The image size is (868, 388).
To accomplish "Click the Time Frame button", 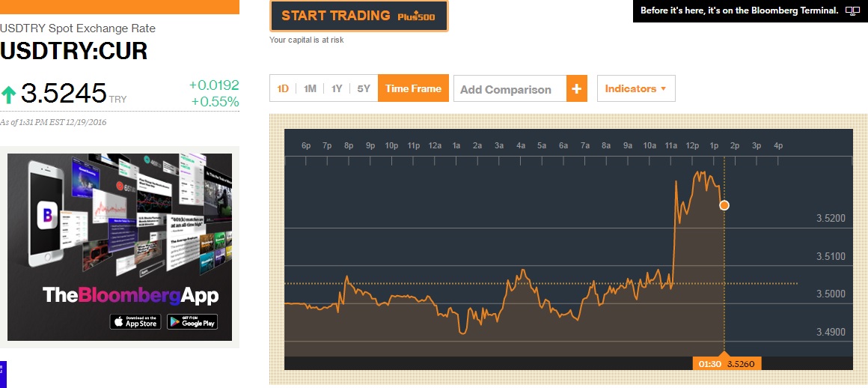I will coord(413,88).
